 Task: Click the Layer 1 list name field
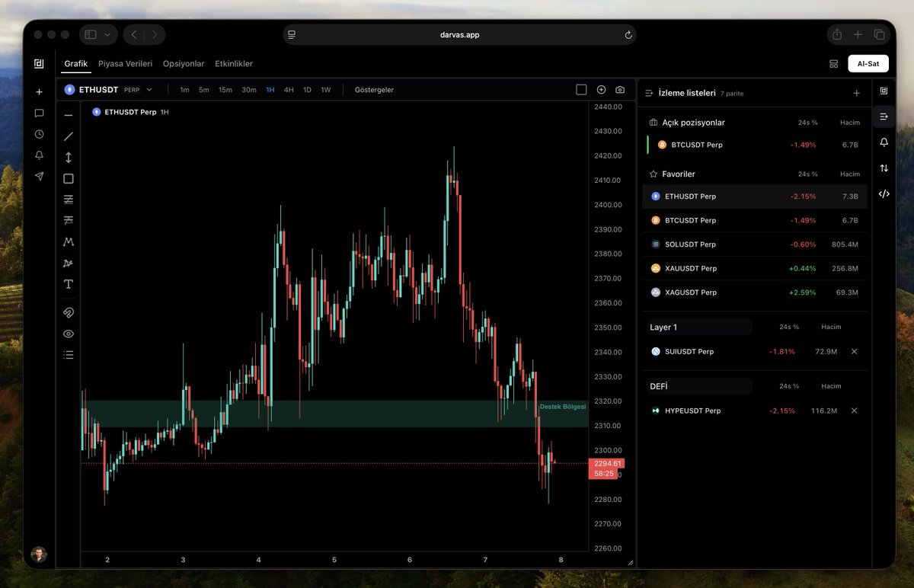[698, 327]
